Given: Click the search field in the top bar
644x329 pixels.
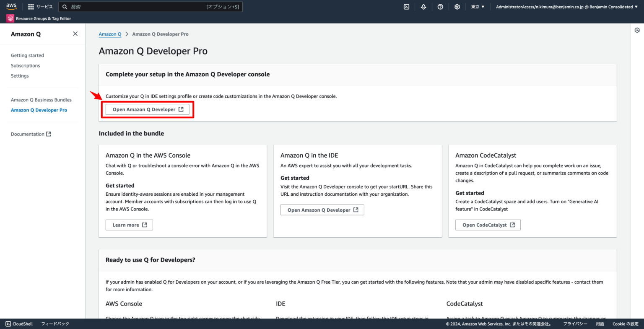Looking at the screenshot, I should point(150,7).
